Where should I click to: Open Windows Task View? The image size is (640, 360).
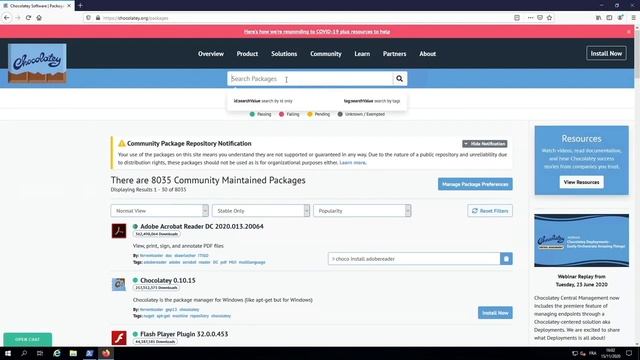(40, 353)
